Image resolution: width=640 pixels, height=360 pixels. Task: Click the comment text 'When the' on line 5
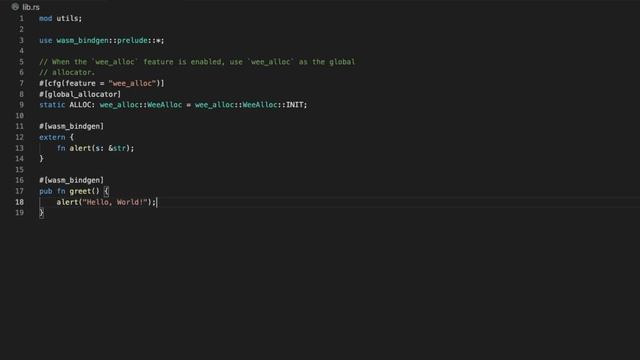[69, 62]
